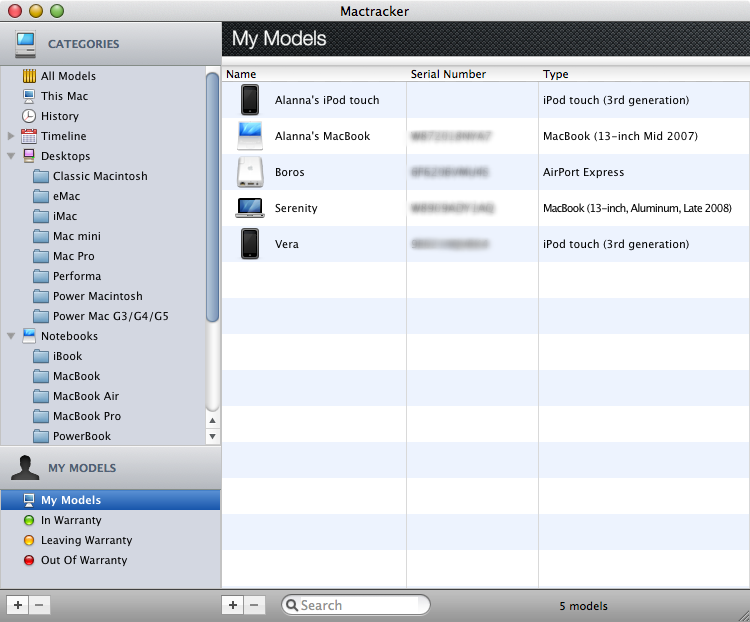The image size is (750, 622).
Task: Remove selected model with minus button
Action: tap(254, 605)
